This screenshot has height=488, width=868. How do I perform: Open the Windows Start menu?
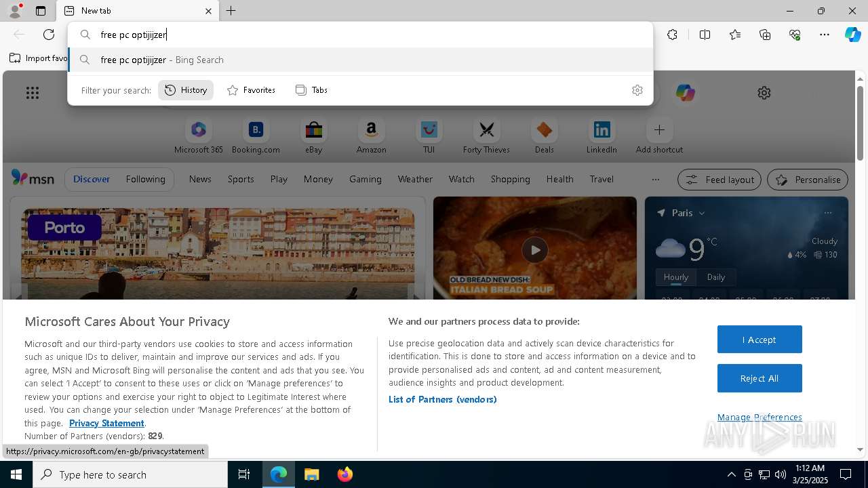tap(16, 474)
